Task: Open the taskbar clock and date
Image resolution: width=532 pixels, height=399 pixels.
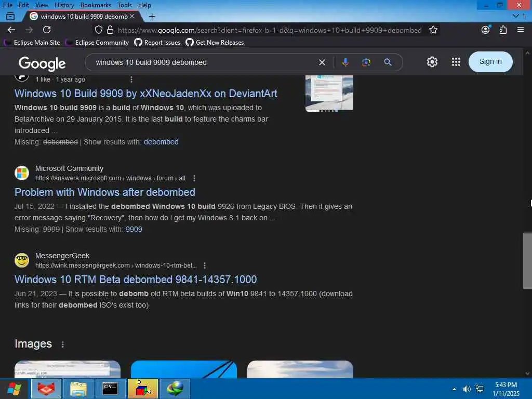Action: coord(506,389)
